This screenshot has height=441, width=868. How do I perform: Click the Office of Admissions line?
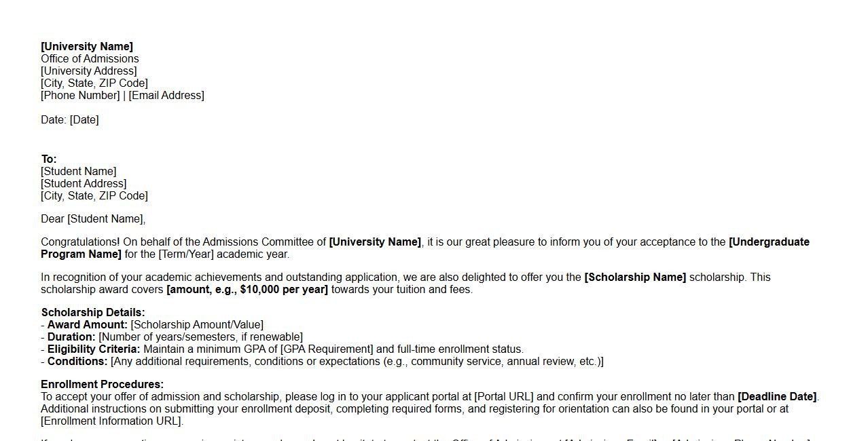[x=90, y=58]
